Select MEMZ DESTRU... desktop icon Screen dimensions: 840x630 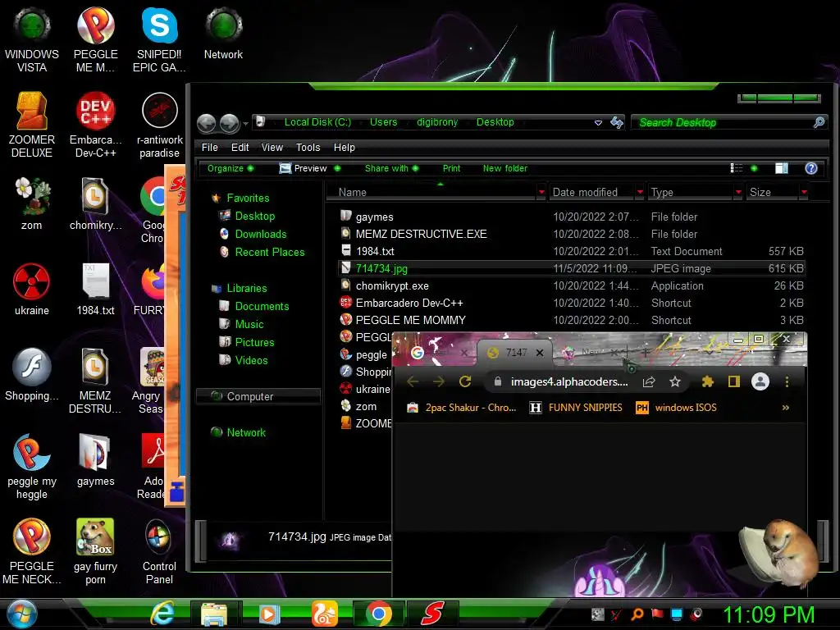point(95,381)
